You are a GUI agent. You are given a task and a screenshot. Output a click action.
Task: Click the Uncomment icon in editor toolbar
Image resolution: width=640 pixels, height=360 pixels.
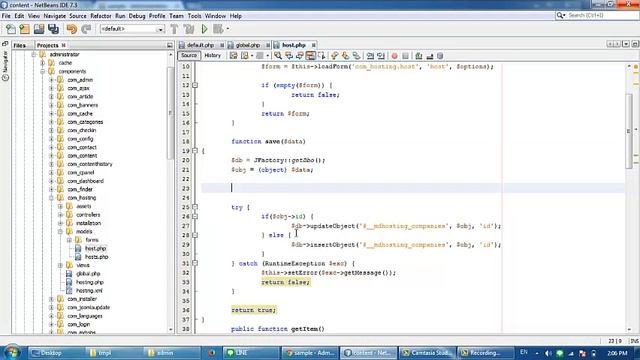coord(429,56)
